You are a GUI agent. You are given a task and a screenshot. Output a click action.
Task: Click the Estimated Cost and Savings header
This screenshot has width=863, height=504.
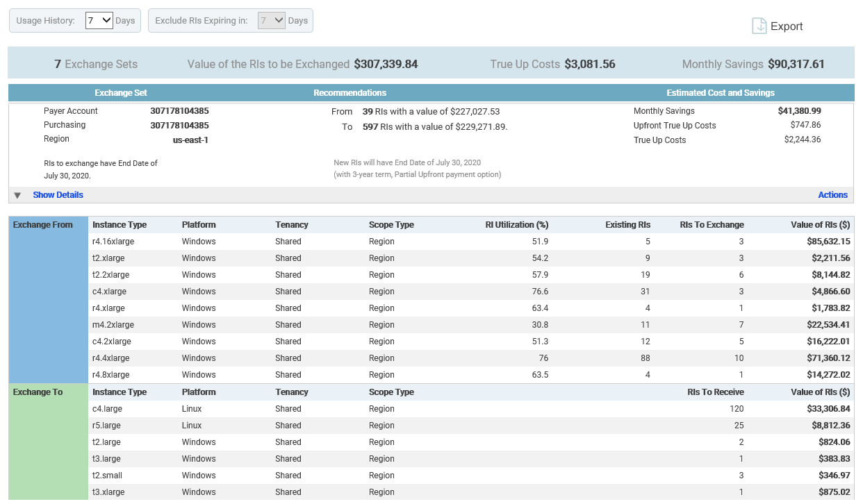click(x=720, y=93)
